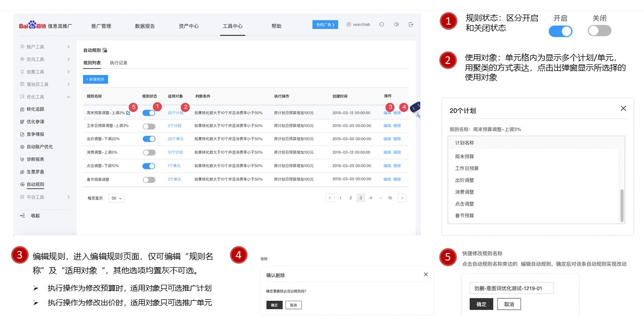Click the rule name input field 勿删-意图词优化测试
This screenshot has width=644, height=327.
coord(511,288)
